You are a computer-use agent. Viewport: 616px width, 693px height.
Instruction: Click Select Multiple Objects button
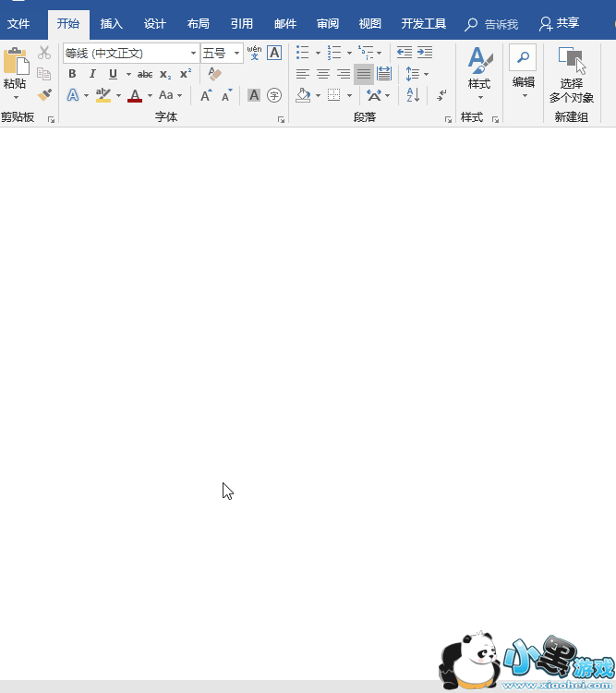tap(572, 74)
